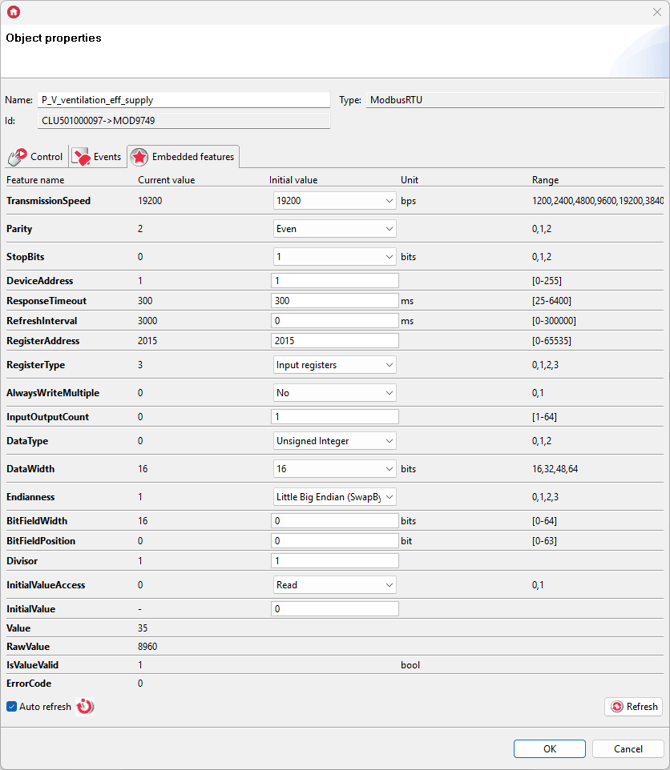Click the Embedded features star icon
This screenshot has height=770, width=670.
(x=139, y=157)
